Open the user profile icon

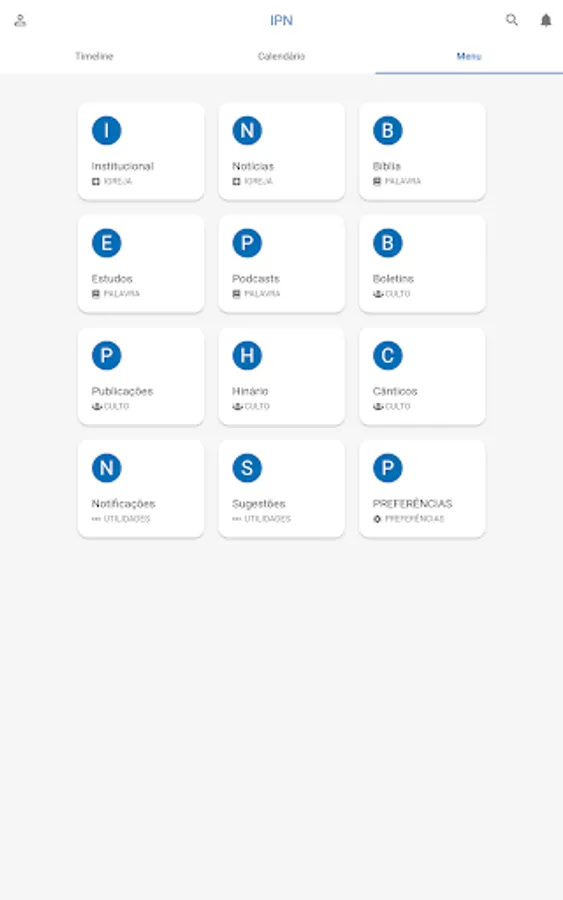click(x=20, y=21)
